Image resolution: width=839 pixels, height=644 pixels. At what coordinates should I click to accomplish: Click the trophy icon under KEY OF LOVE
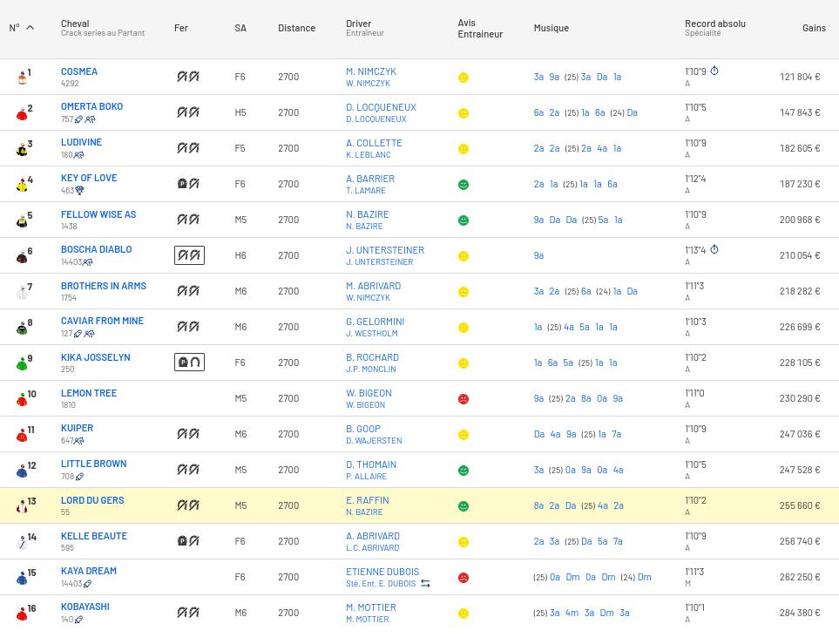pyautogui.click(x=79, y=190)
